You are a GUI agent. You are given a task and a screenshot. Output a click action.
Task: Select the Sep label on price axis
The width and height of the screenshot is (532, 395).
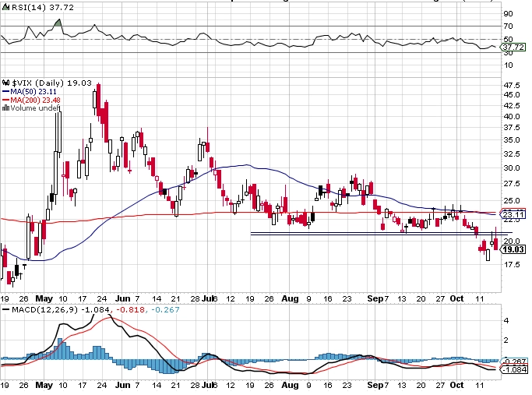point(375,298)
